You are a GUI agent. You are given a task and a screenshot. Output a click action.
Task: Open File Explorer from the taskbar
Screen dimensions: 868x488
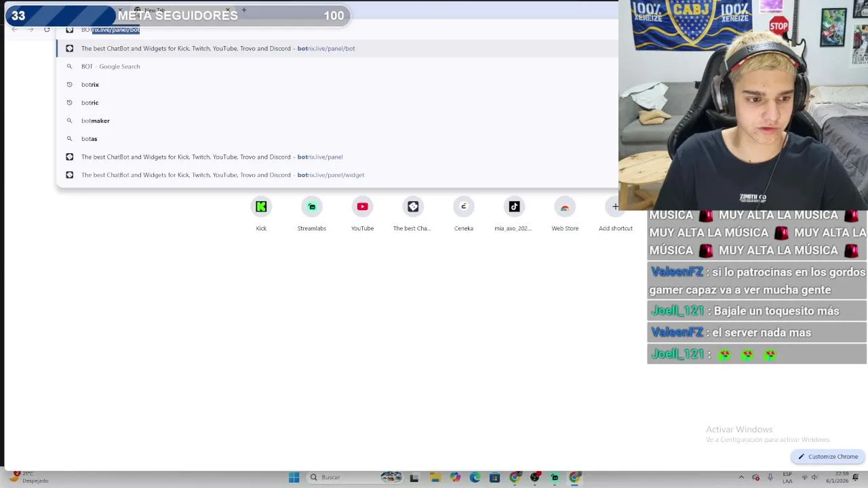pos(435,477)
